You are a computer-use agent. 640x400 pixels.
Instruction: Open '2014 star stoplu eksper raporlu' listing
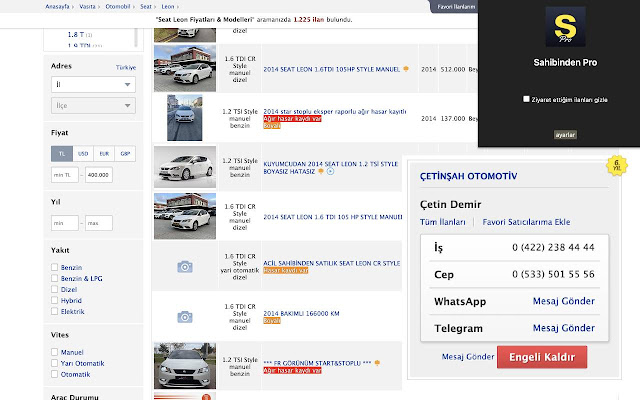(x=335, y=111)
